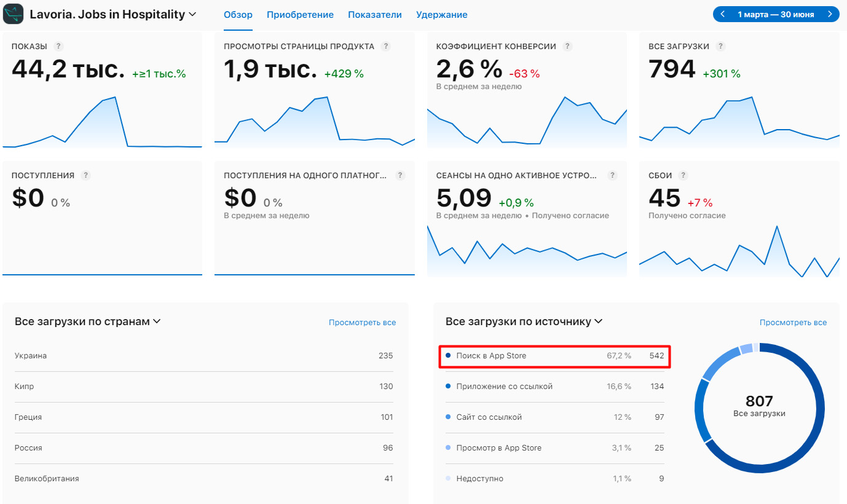Click Просмотреть все for countries list
The image size is (847, 504).
[x=362, y=322]
